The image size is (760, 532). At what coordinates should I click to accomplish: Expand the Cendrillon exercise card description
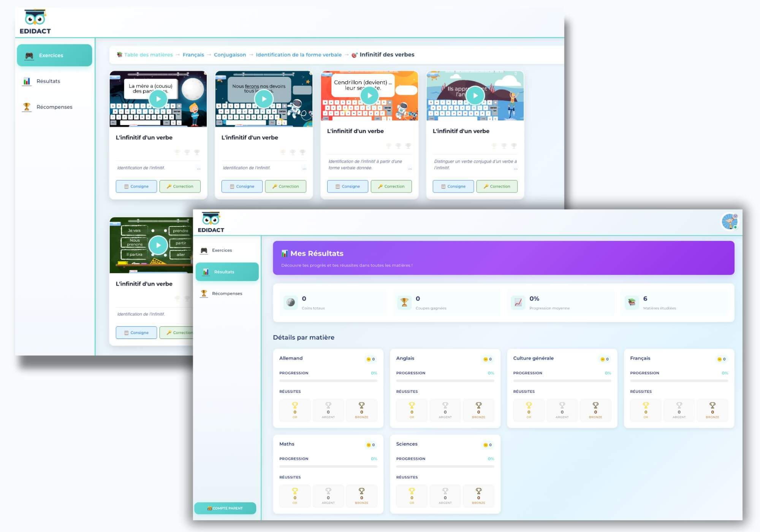[410, 168]
